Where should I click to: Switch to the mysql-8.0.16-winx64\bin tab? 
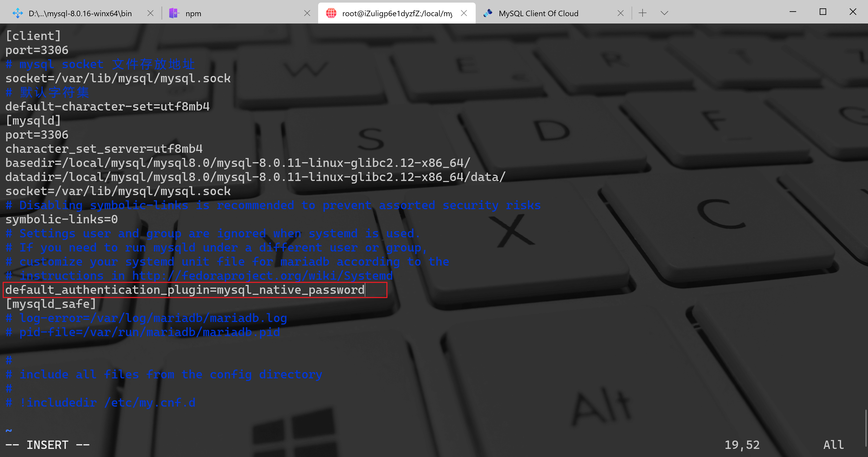[80, 14]
